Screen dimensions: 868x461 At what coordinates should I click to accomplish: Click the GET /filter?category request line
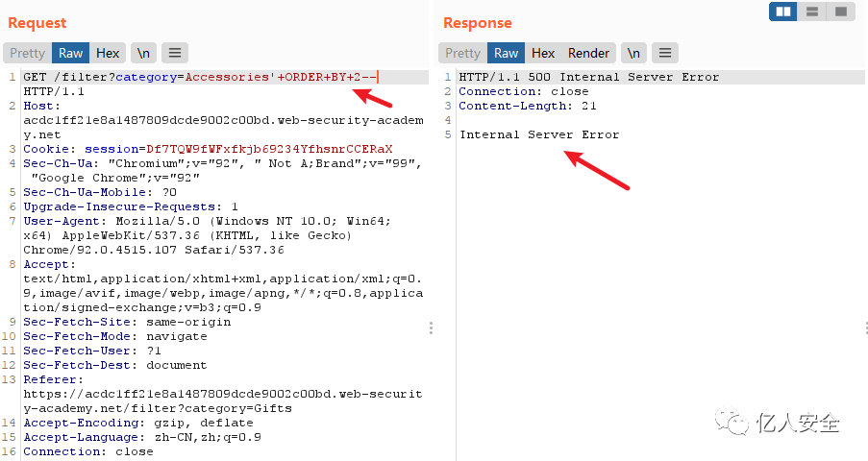201,77
